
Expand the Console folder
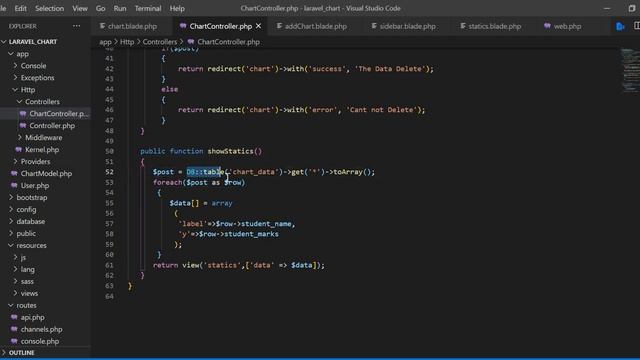33,66
